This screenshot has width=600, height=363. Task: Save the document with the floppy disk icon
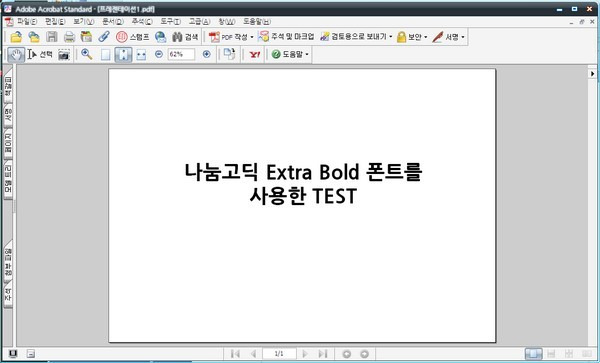click(52, 37)
